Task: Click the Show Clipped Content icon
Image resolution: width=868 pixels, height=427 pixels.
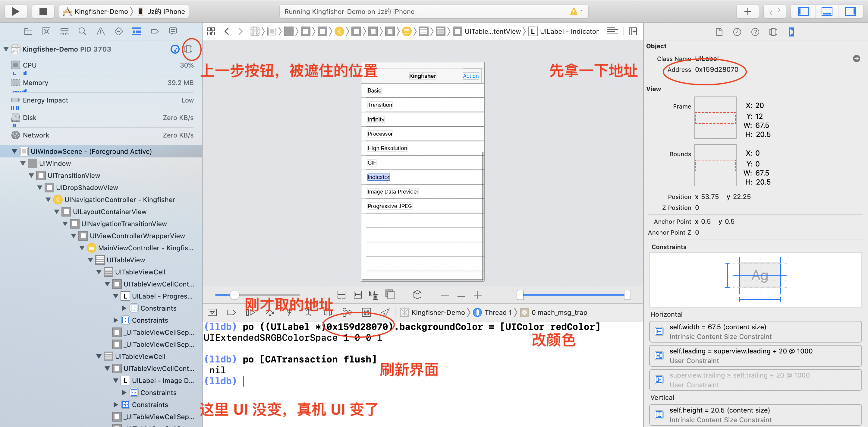Action: coord(341,295)
